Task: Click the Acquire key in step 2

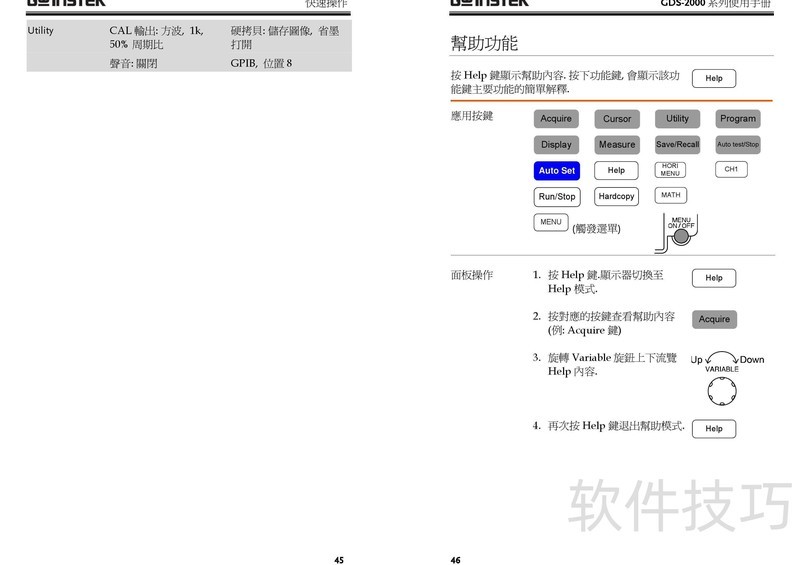Action: (x=714, y=319)
